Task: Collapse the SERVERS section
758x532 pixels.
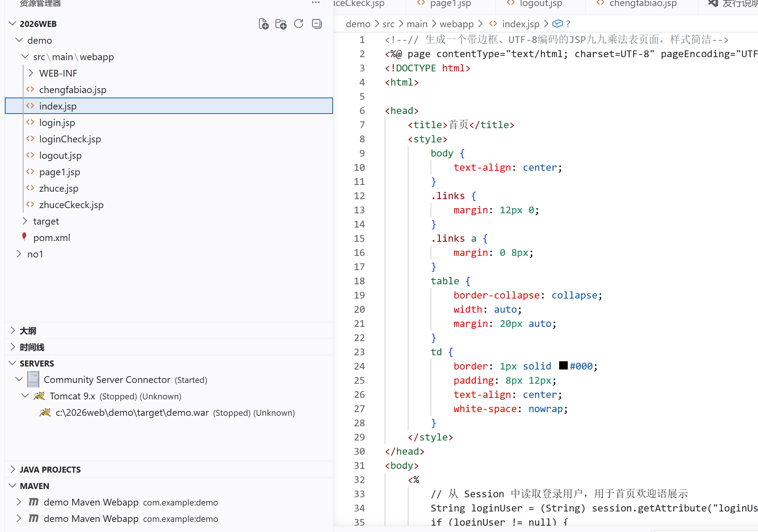Action: click(12, 363)
